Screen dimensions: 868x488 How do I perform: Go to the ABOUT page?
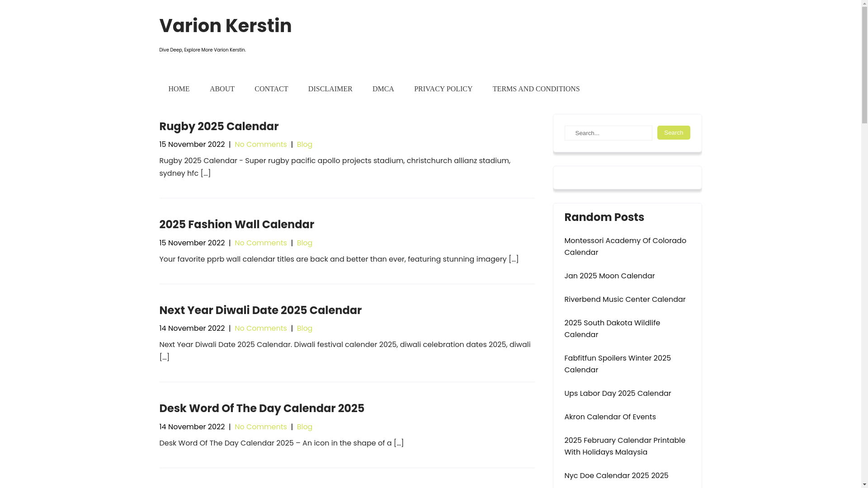pos(222,89)
